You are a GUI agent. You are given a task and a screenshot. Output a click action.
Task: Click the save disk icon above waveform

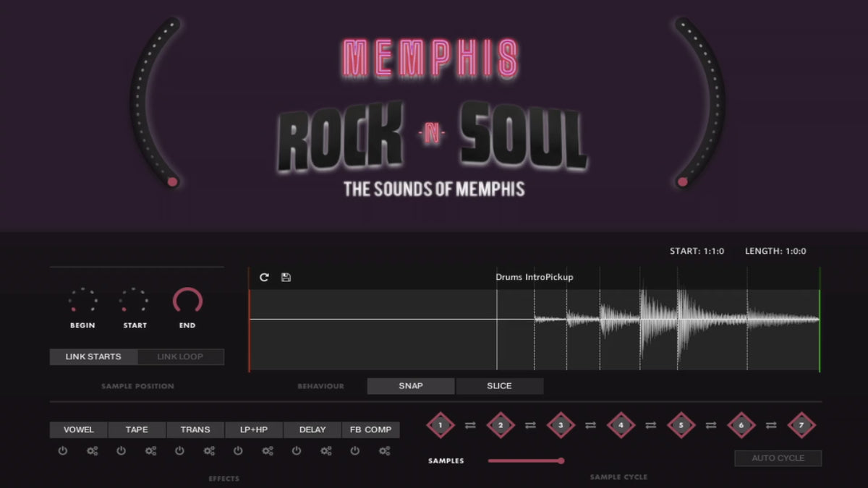(x=286, y=278)
